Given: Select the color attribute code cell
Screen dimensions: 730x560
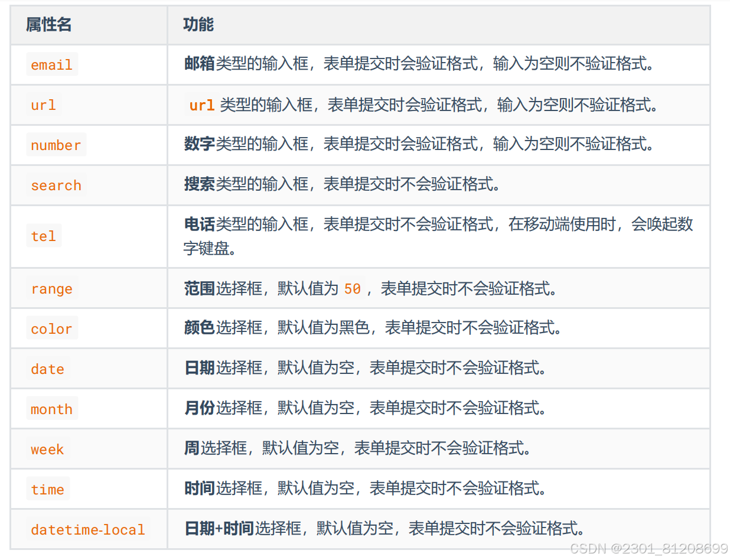Looking at the screenshot, I should [x=52, y=328].
